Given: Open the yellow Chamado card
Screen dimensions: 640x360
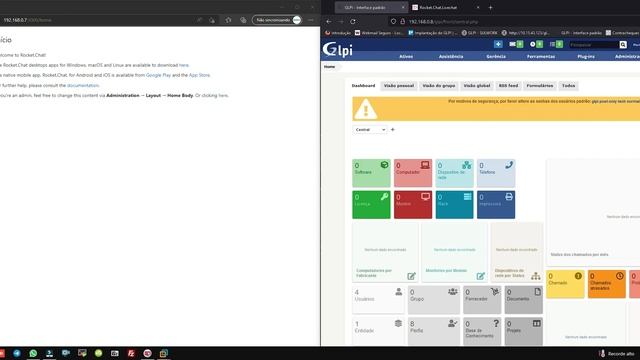Looking at the screenshot, I should point(565,284).
